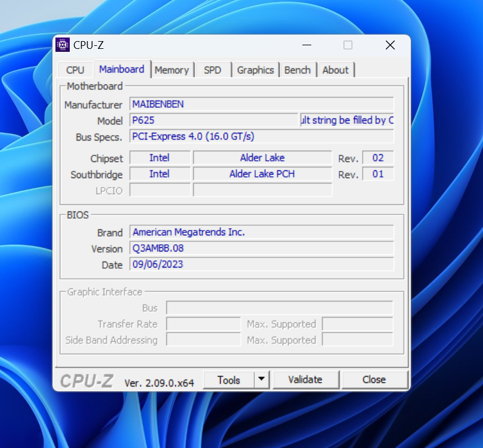Click the CPU-Z window title text

point(88,45)
